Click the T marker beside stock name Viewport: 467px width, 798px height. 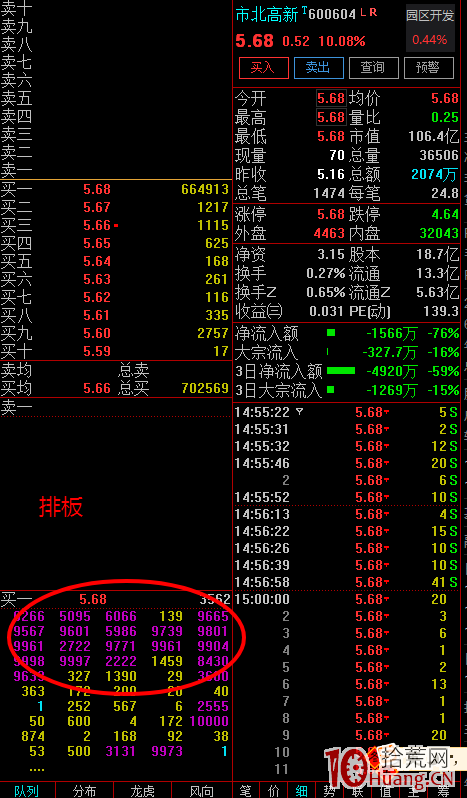[x=304, y=10]
